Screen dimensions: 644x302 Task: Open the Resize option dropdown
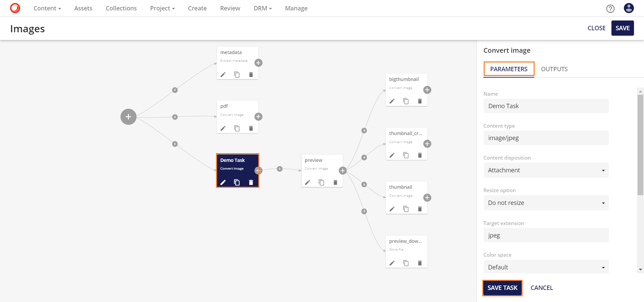(546, 203)
